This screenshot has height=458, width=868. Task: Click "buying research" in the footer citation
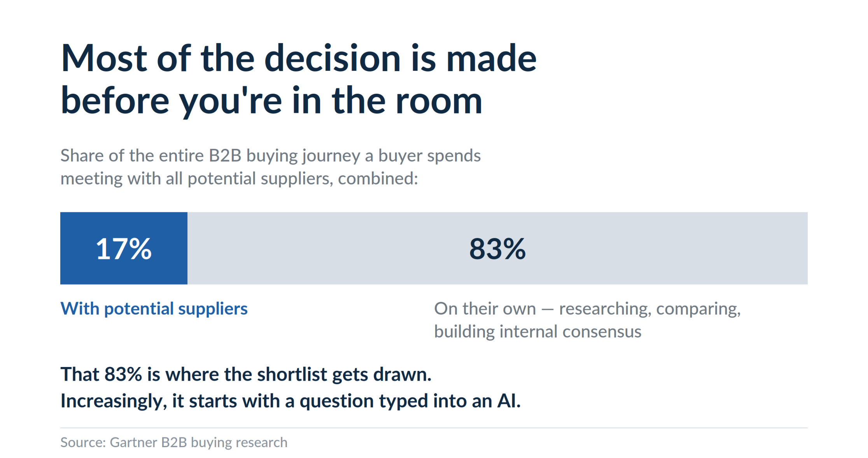pyautogui.click(x=239, y=443)
